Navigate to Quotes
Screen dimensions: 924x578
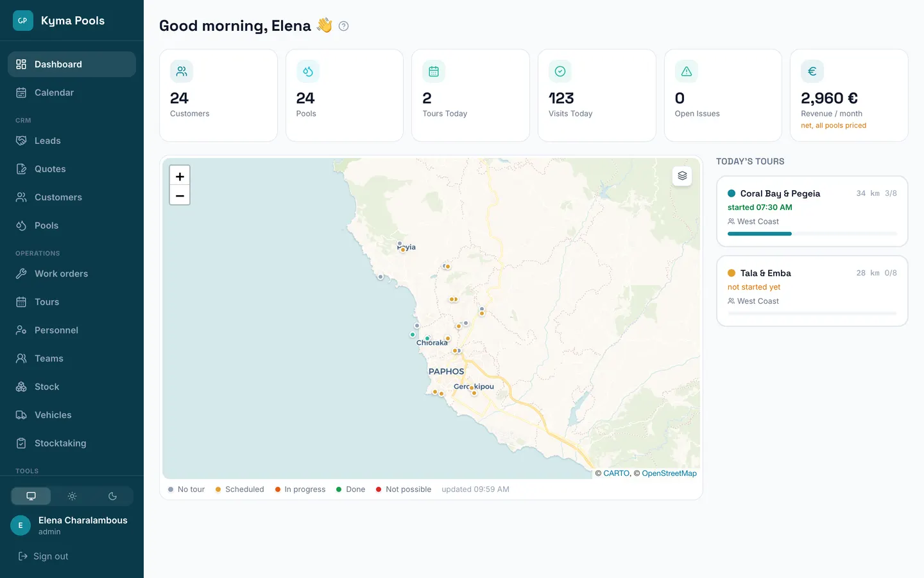pos(72,169)
